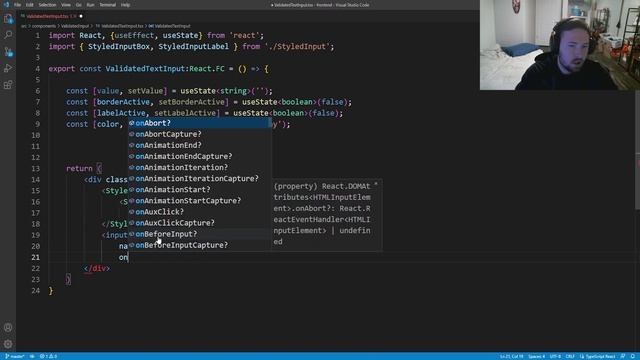Open the File menu
Image resolution: width=640 pixels, height=360 pixels.
coord(18,5)
